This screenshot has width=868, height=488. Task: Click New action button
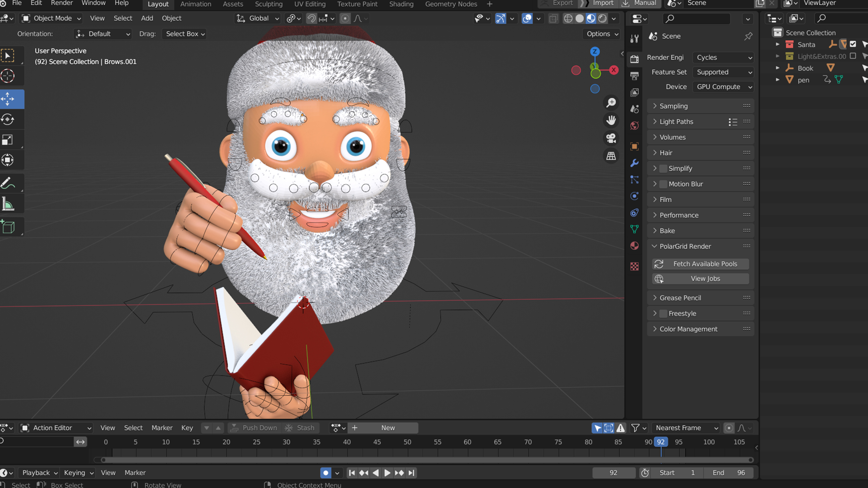383,428
